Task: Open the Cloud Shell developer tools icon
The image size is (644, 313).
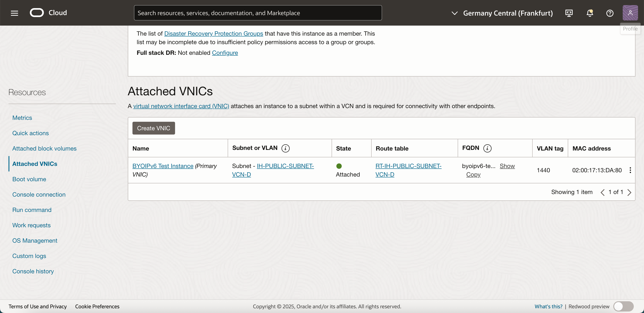Action: pos(569,13)
